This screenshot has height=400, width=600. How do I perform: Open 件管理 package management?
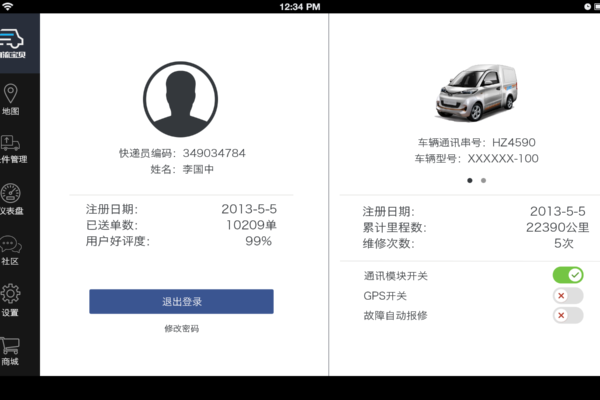(11, 149)
